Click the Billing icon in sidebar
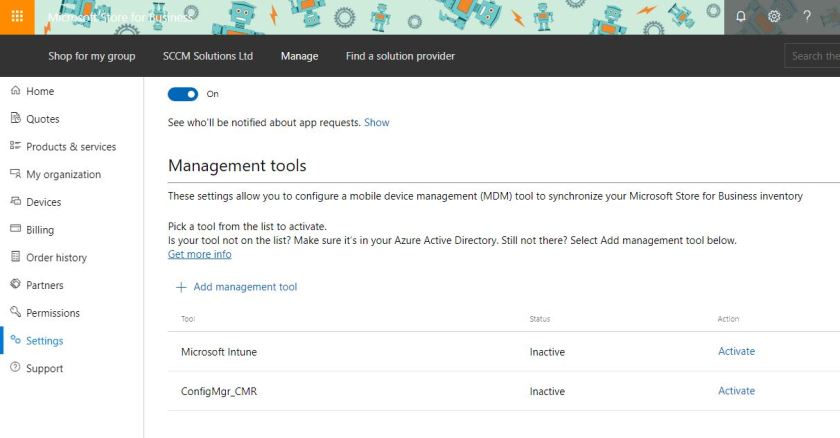This screenshot has height=438, width=840. 15,230
